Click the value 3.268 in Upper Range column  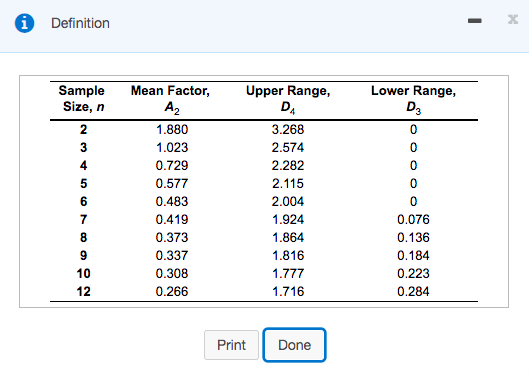[x=288, y=129]
